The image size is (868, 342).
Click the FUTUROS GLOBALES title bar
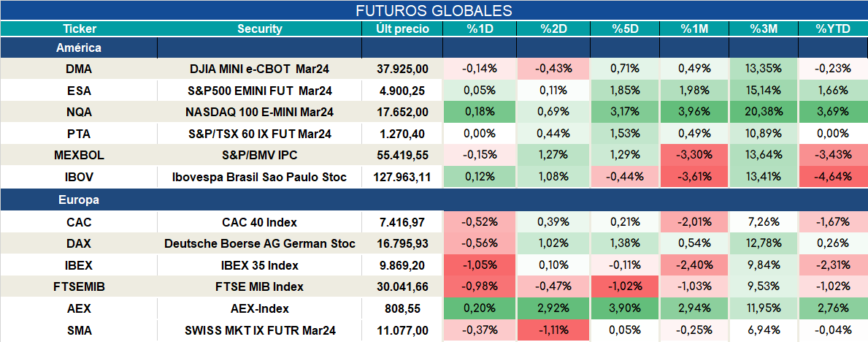pos(434,10)
